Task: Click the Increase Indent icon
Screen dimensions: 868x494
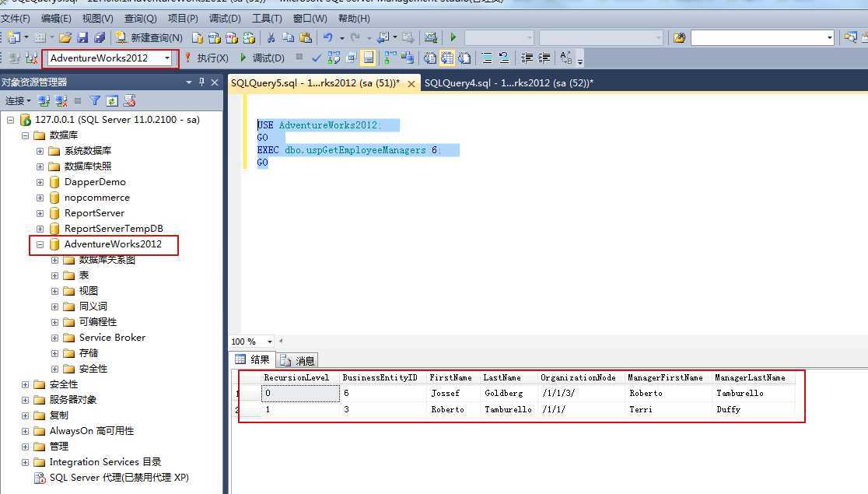Action: pos(544,58)
